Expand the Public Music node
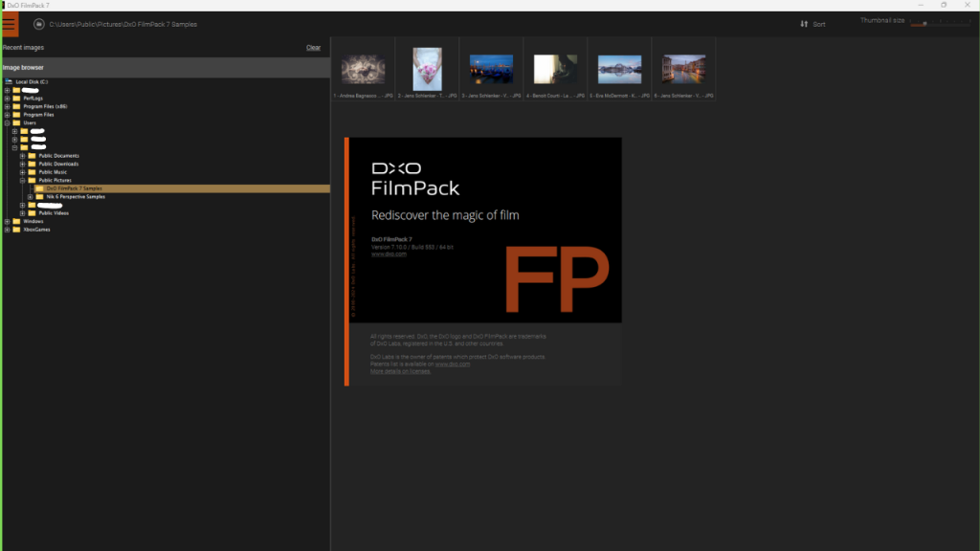The height and width of the screenshot is (551, 980). (23, 172)
